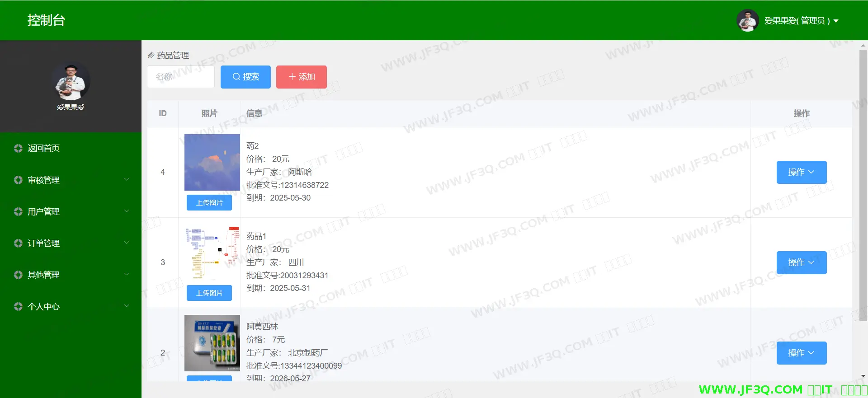
Task: Open the 操作 dropdown for 药品1
Action: (801, 262)
